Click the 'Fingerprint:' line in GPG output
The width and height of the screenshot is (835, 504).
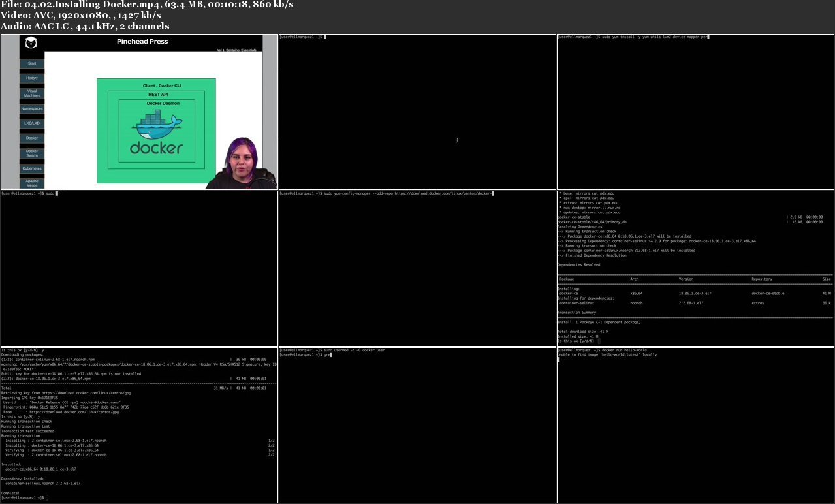66,407
